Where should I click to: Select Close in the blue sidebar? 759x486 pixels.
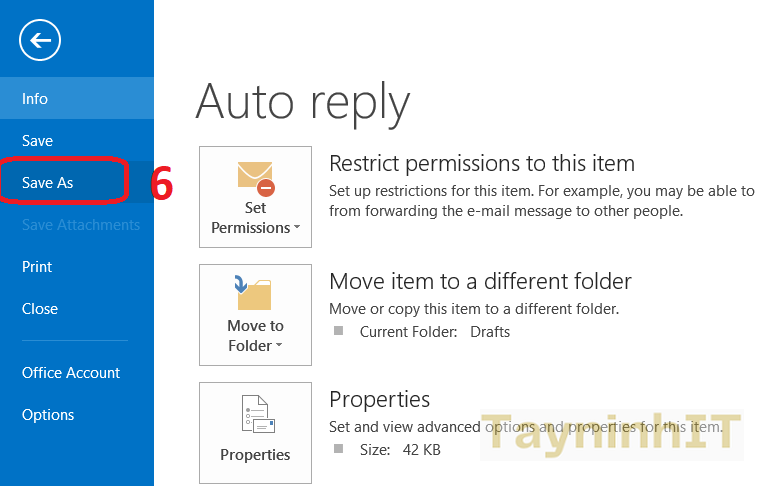point(40,309)
